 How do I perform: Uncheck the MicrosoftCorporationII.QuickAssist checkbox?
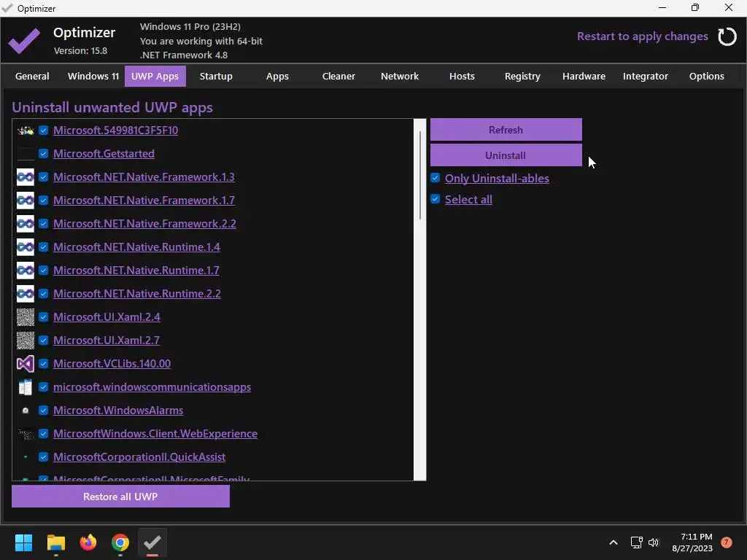43,456
